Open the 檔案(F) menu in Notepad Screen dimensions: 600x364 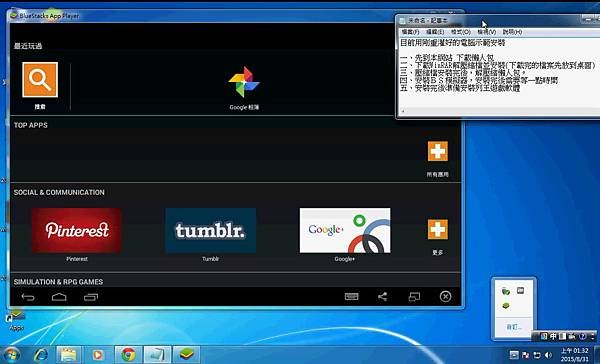point(410,32)
